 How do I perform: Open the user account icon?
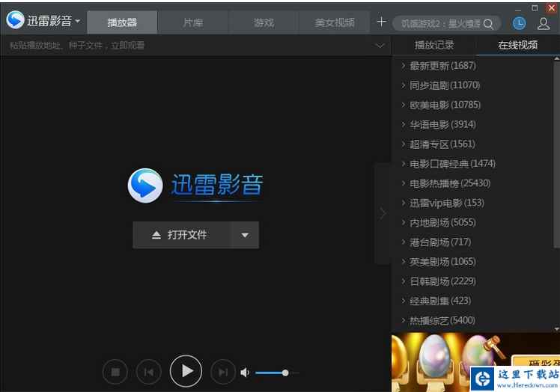coord(544,23)
